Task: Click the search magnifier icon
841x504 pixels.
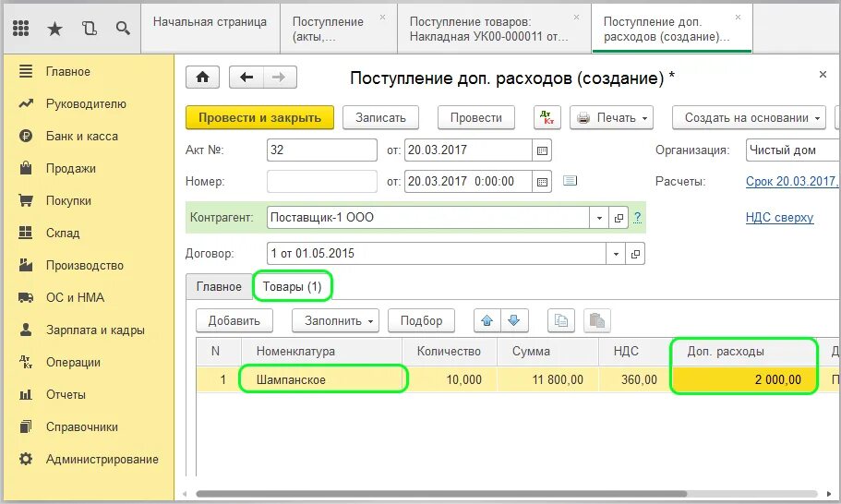Action: click(x=123, y=28)
